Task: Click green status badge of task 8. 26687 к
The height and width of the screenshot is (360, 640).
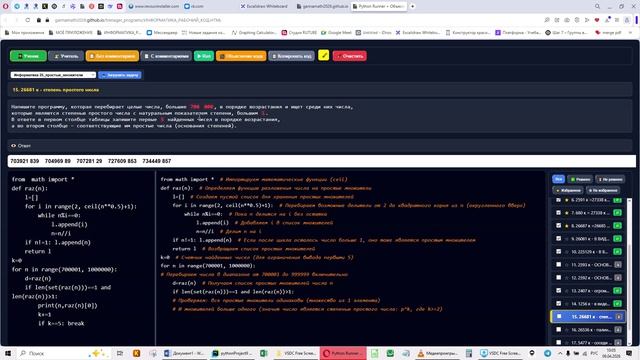Action: click(x=618, y=226)
